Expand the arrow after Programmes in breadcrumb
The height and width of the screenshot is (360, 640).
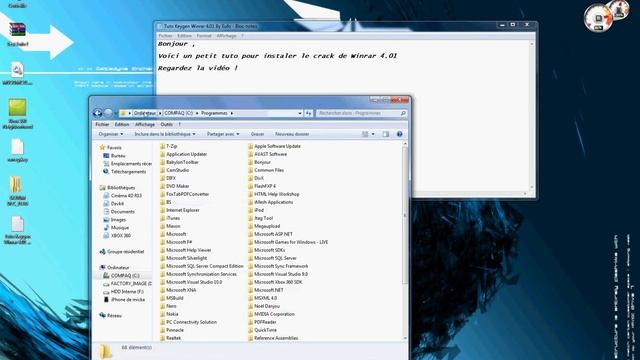[232, 113]
